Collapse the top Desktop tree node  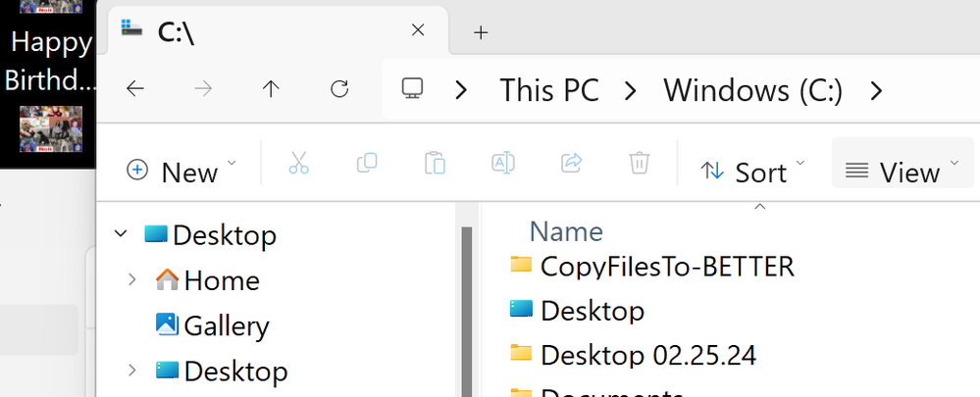point(121,234)
